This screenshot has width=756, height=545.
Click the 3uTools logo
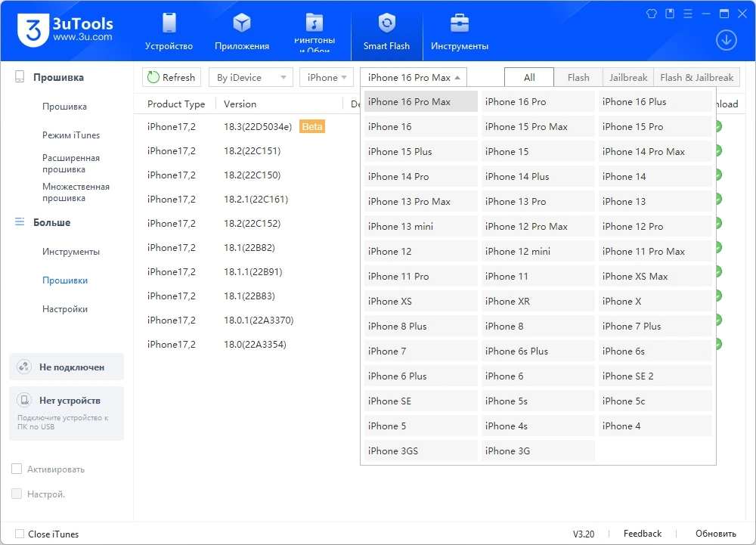tap(64, 30)
